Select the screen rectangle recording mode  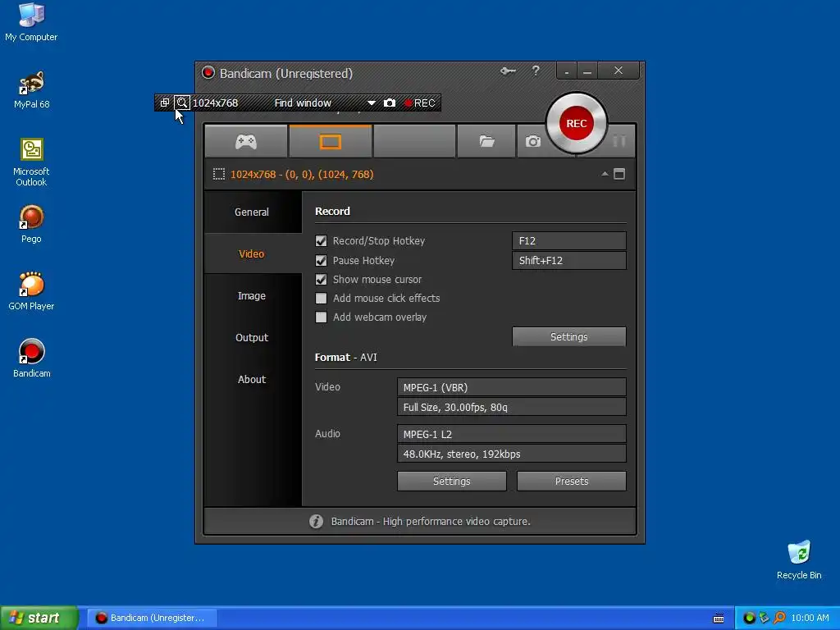tap(330, 141)
